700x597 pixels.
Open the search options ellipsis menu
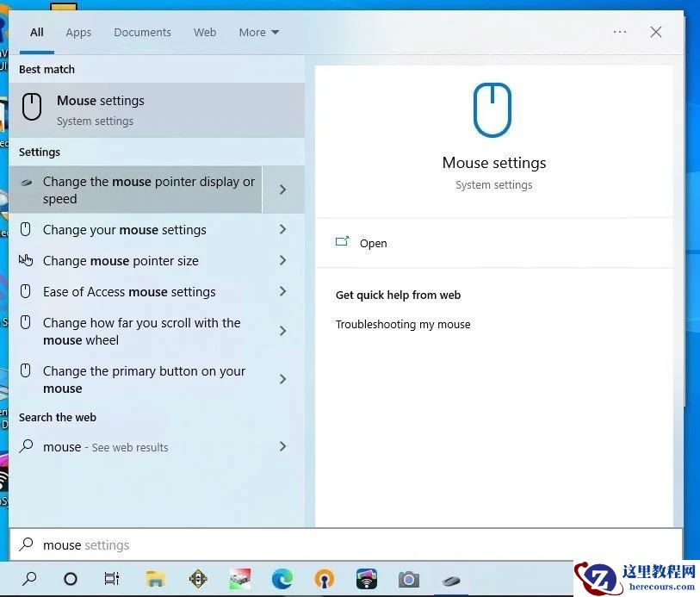(619, 32)
